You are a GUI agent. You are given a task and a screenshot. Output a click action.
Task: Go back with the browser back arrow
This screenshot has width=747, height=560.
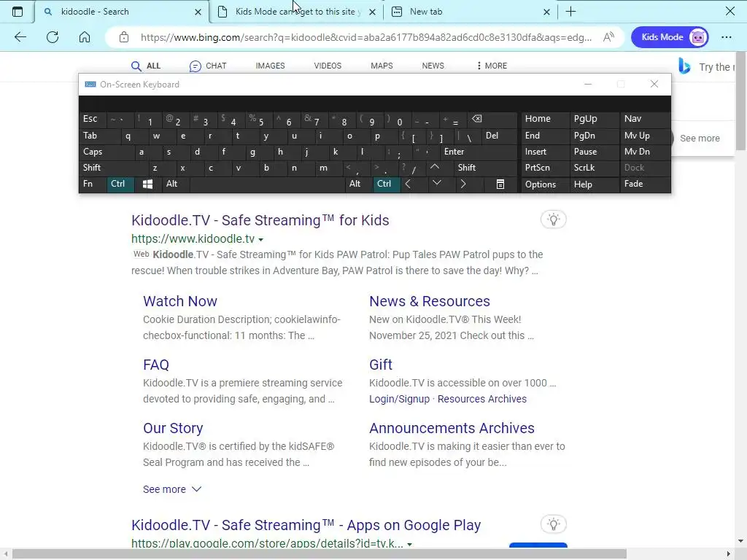coord(20,37)
